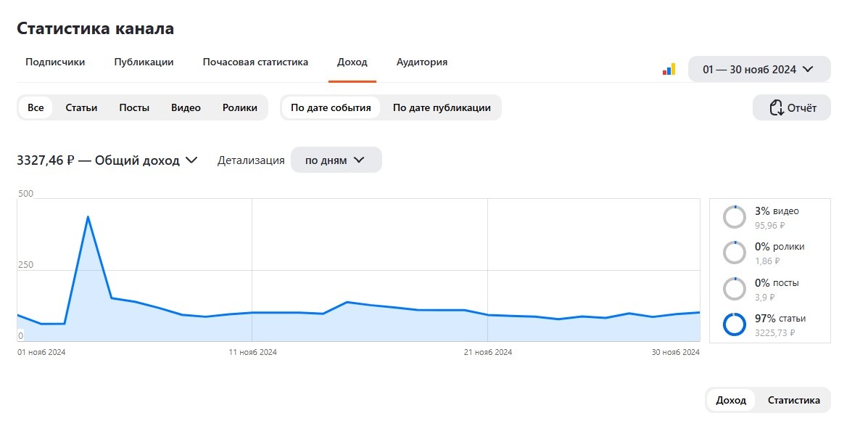Image resolution: width=868 pixels, height=421 pixels.
Task: Open the Почасовая статистика tab
Action: coord(255,62)
